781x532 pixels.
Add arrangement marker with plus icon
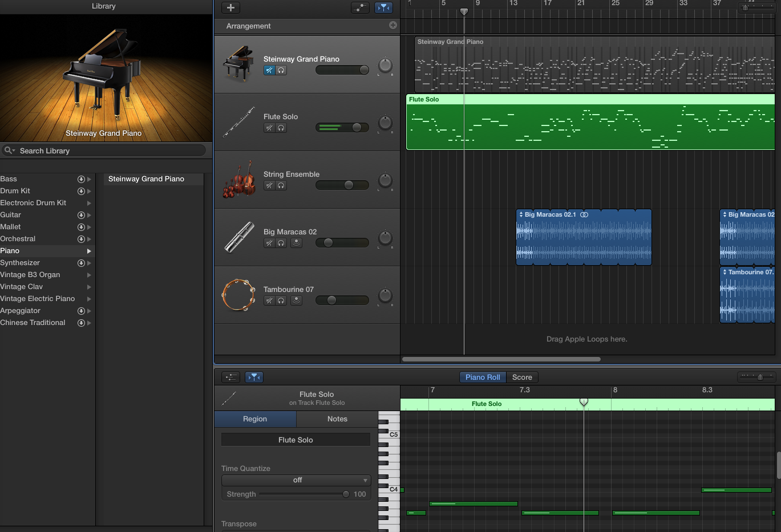coord(393,25)
